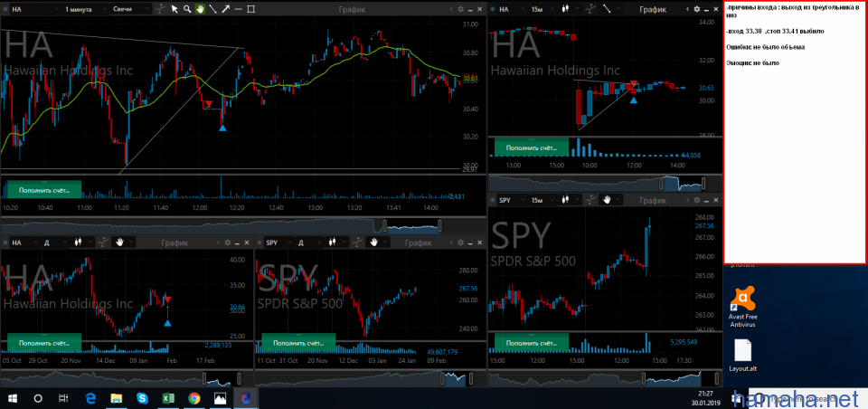Open indicators icon in HA 15m chart toolbar
The width and height of the screenshot is (868, 409).
coord(592,9)
